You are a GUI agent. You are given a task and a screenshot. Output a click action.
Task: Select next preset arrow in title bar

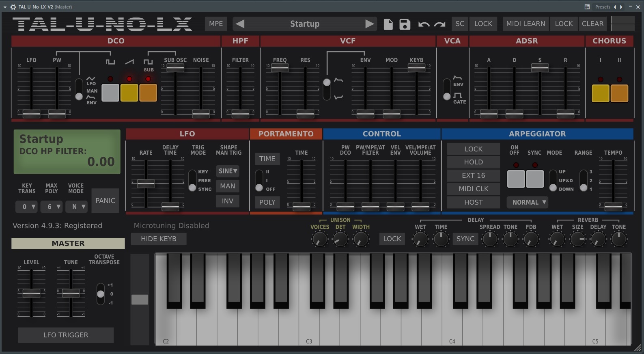pos(621,7)
